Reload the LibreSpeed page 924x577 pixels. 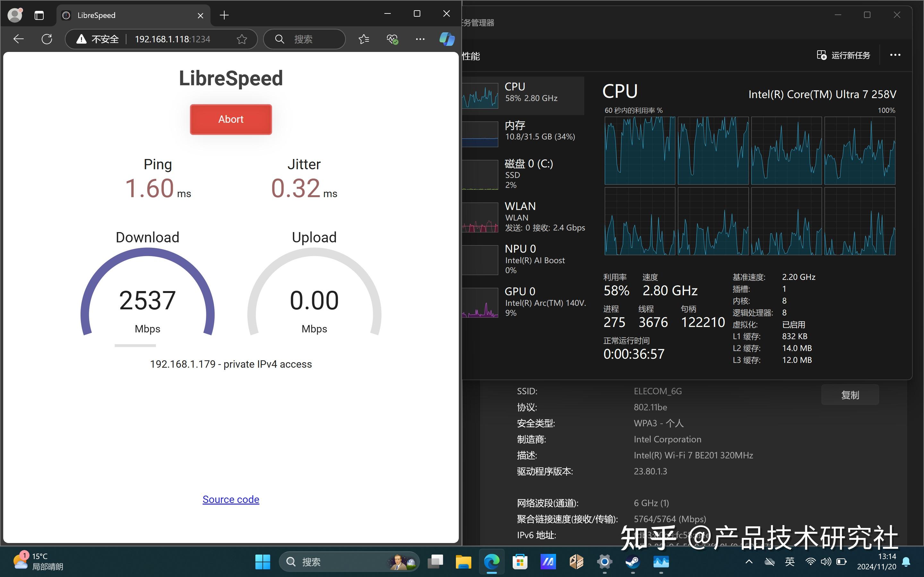(x=47, y=38)
